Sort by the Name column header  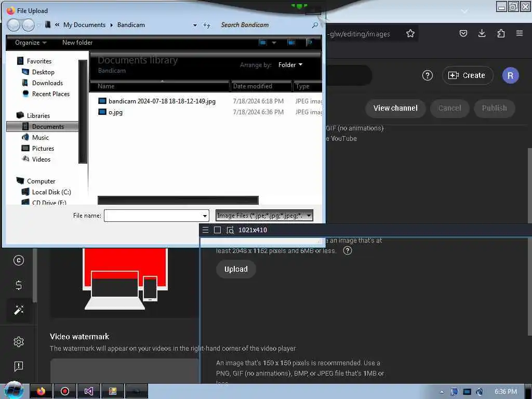pyautogui.click(x=159, y=86)
